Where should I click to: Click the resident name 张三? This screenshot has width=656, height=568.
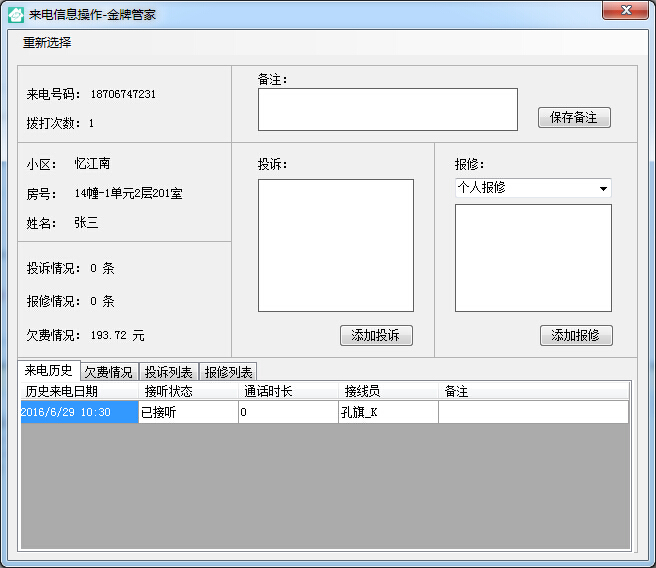pyautogui.click(x=86, y=222)
